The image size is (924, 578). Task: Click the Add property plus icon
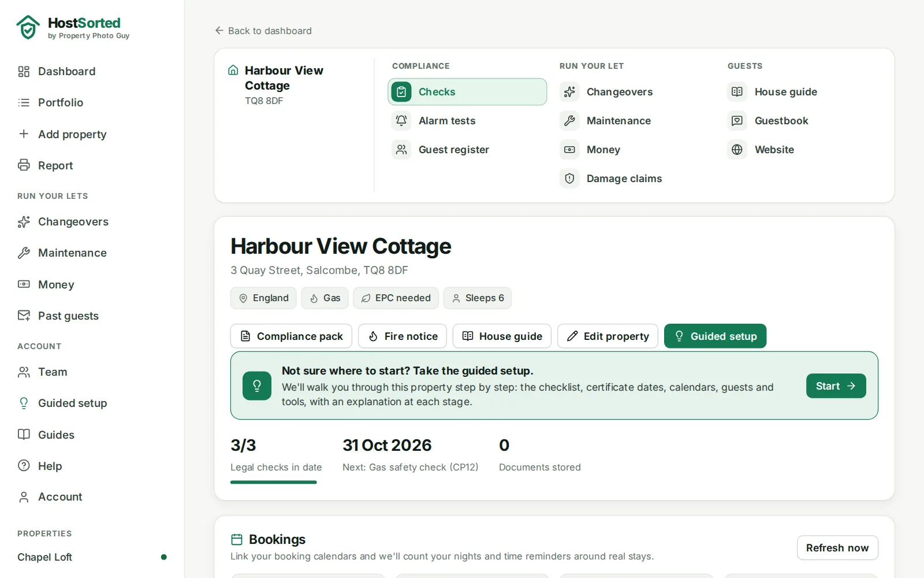24,134
